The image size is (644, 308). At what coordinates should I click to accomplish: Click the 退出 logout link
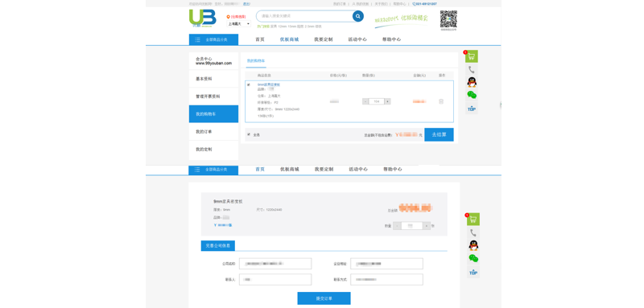[246, 4]
